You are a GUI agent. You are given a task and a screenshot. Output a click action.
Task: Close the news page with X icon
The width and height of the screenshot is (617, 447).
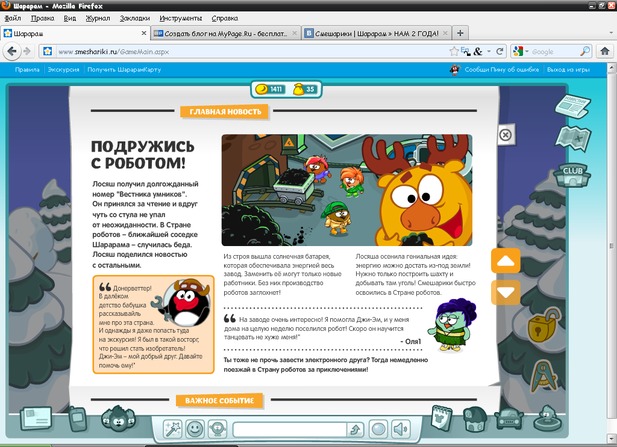point(505,135)
